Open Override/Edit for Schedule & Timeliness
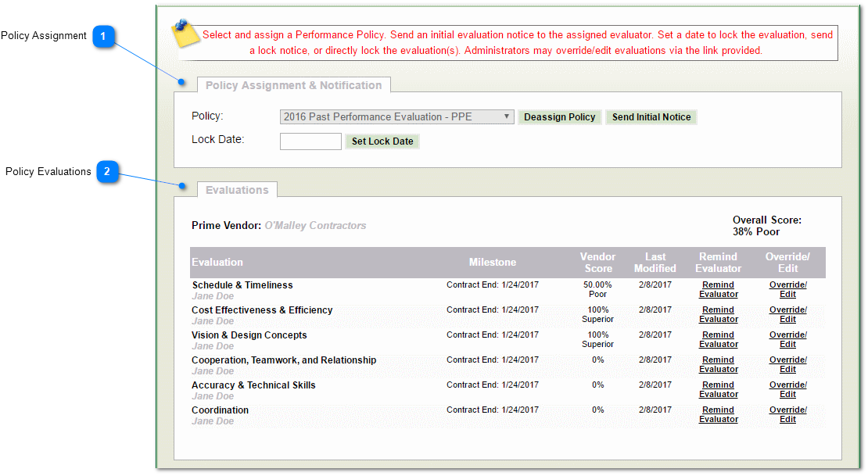Viewport: 868px width, 476px height. (x=787, y=290)
